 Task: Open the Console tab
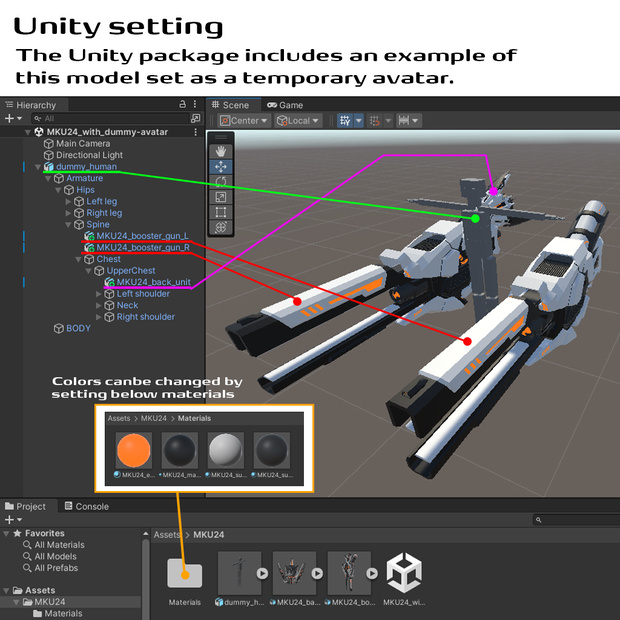click(86, 507)
